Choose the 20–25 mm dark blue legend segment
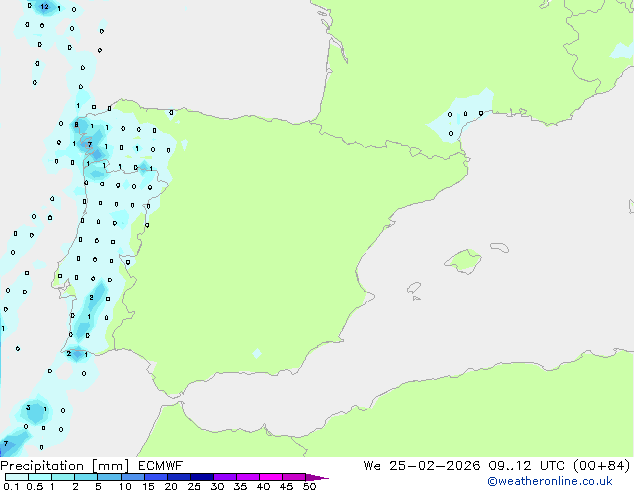The image size is (634, 490). [x=178, y=477]
